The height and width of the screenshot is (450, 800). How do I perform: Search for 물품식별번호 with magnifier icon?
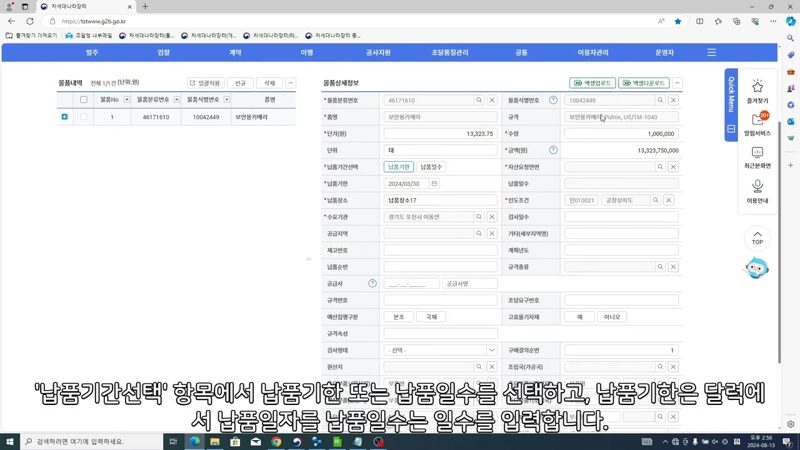click(x=660, y=101)
